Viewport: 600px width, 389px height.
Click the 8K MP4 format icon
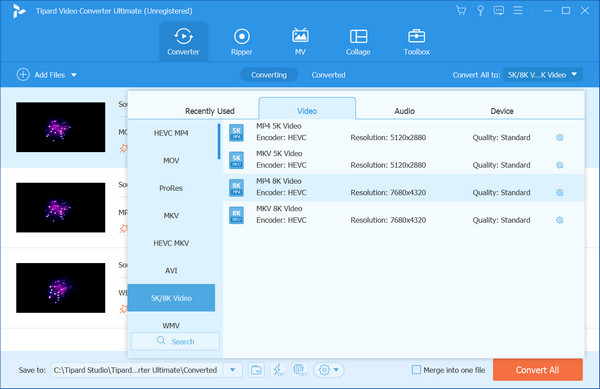(x=236, y=188)
